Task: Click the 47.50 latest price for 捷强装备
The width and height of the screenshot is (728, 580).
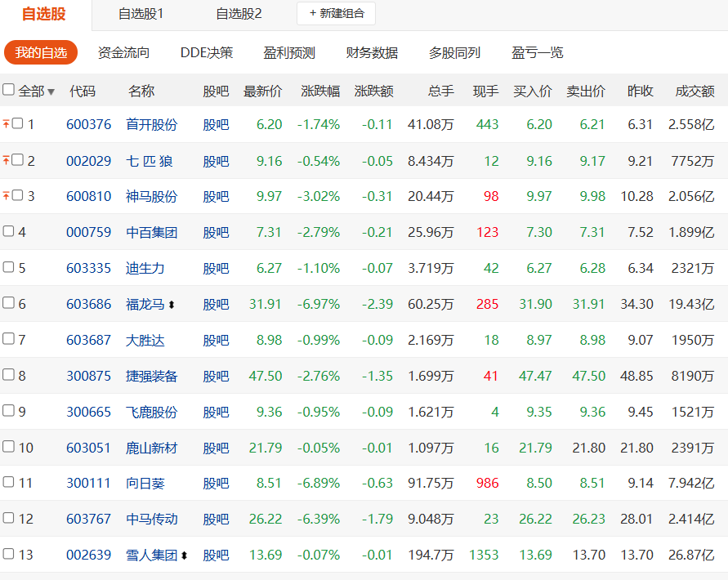Action: [x=265, y=376]
